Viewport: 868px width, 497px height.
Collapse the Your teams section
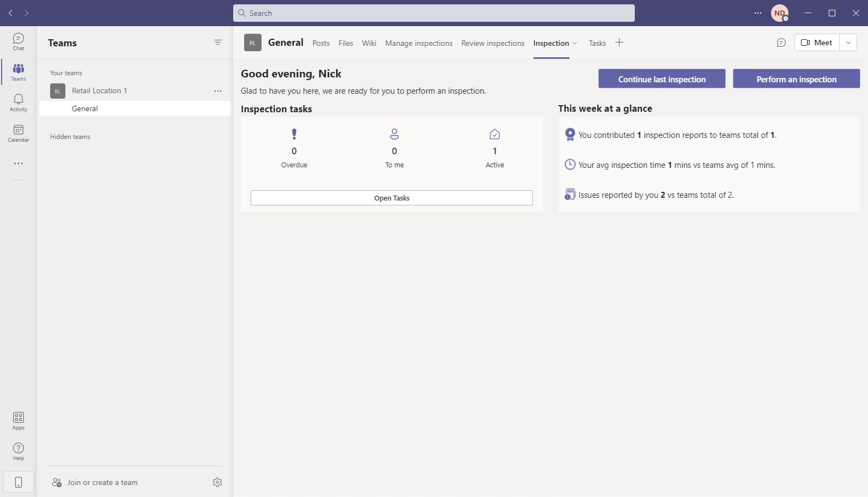(66, 73)
